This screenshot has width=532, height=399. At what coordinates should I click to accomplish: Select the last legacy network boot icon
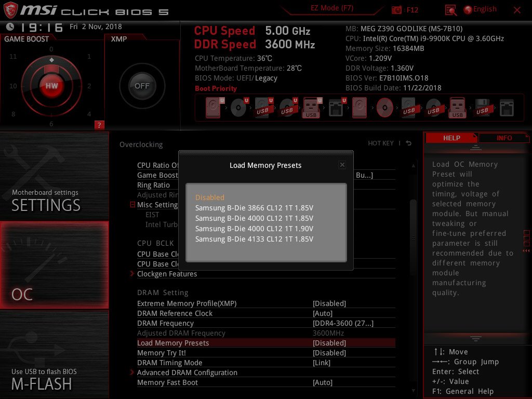click(507, 108)
